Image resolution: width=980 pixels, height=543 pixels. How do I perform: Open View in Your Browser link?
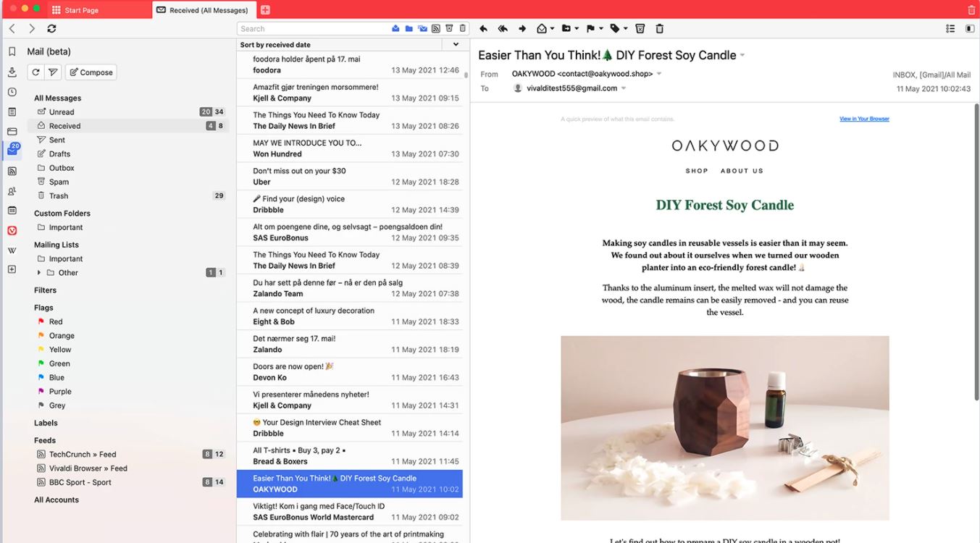[x=864, y=119]
